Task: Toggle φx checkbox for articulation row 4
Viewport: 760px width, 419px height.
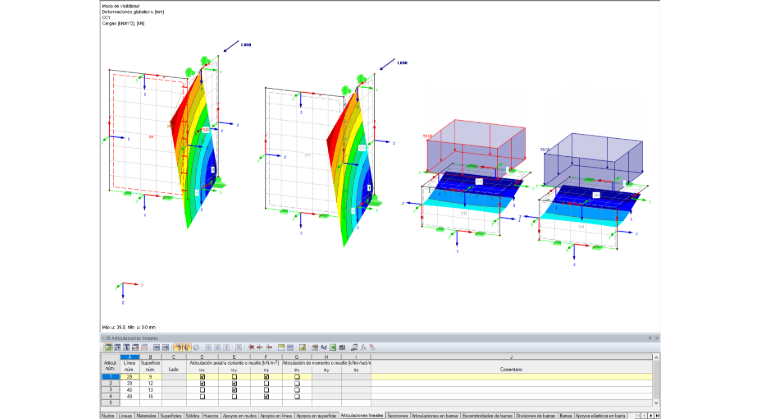Action: [297, 396]
